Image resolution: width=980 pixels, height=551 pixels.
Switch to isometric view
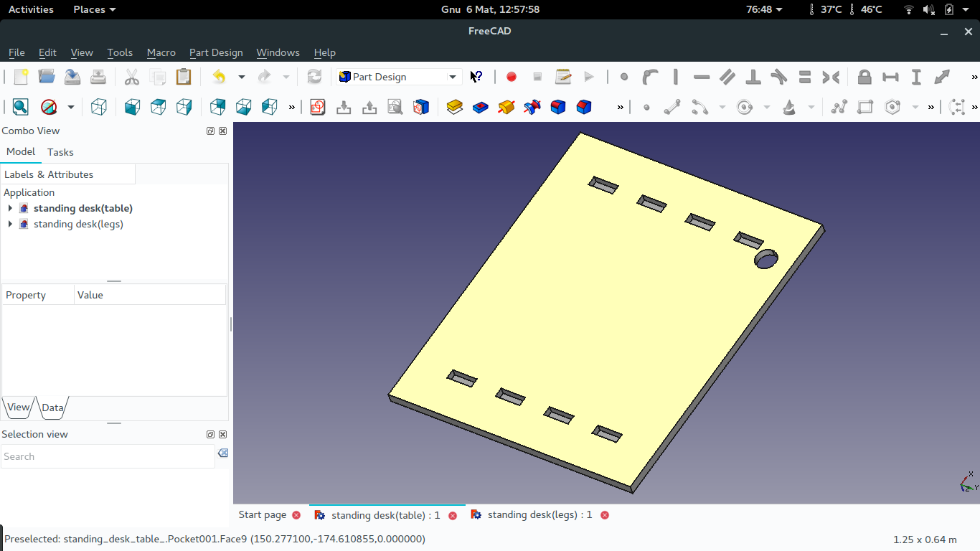[x=98, y=106]
